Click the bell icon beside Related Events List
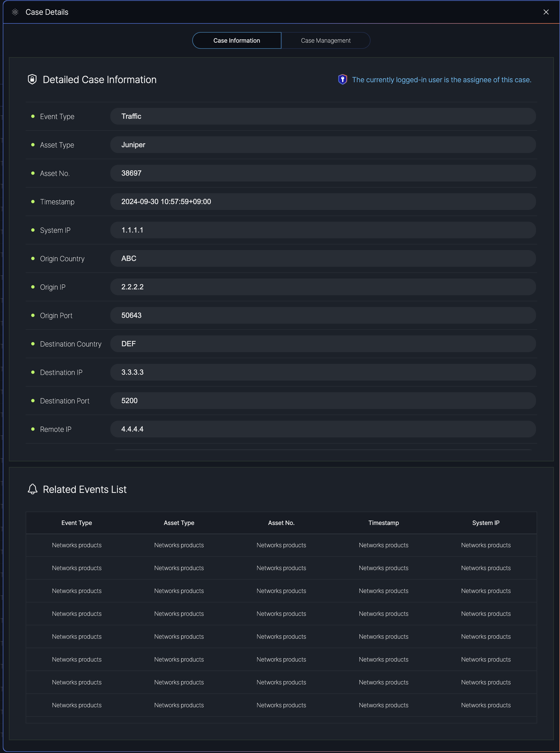 click(33, 489)
